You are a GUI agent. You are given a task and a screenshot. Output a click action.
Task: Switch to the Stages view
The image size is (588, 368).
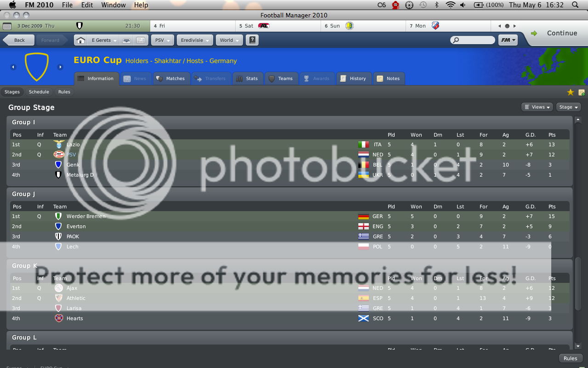pyautogui.click(x=12, y=92)
